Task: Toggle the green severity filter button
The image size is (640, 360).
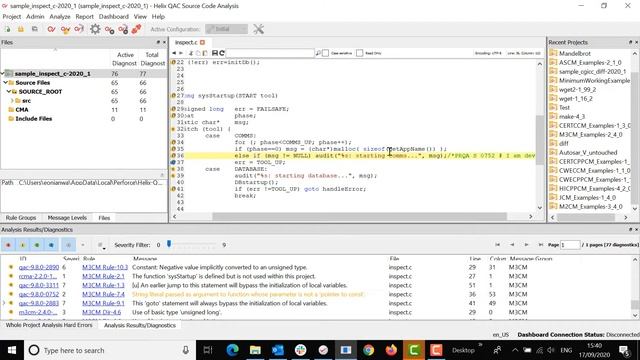Action: 37,245
